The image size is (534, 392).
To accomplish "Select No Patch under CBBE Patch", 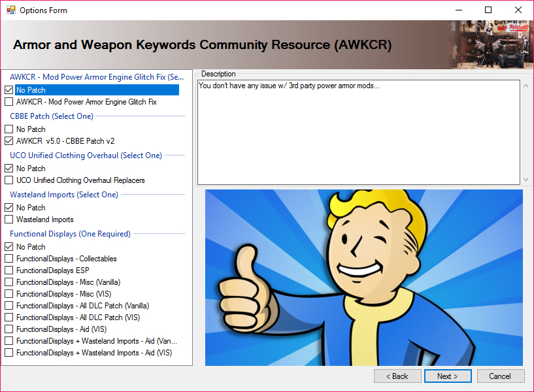I will 9,129.
